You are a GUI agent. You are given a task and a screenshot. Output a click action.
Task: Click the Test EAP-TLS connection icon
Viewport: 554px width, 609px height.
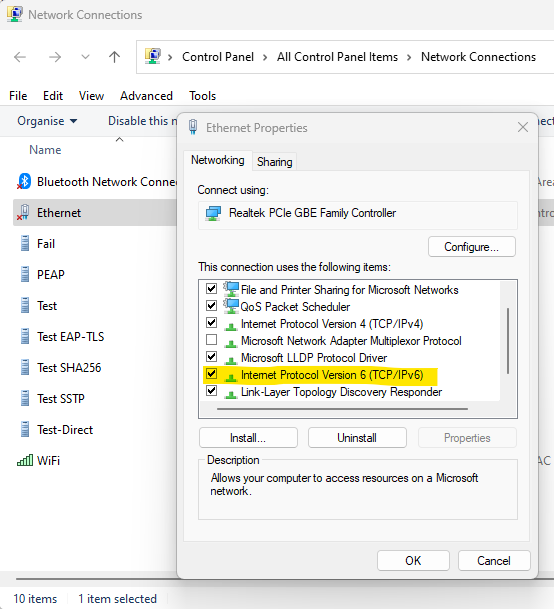point(24,336)
